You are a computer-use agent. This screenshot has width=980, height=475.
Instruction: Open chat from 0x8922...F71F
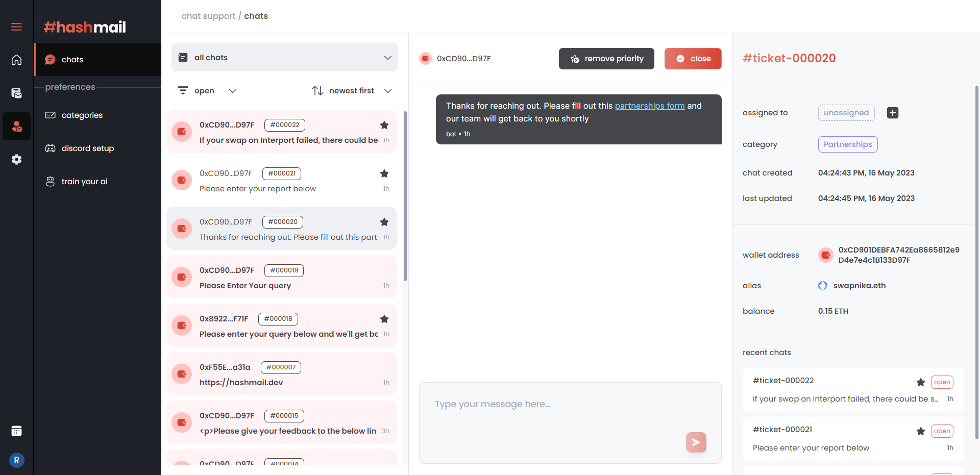pos(282,326)
